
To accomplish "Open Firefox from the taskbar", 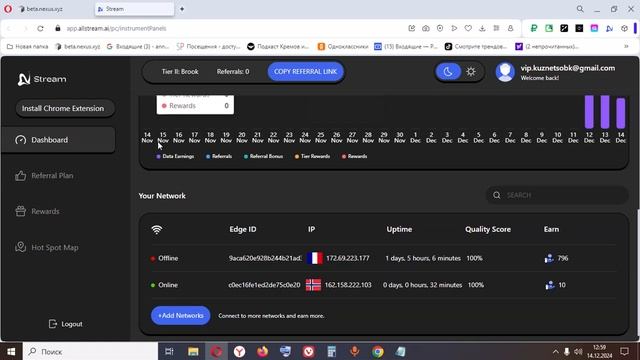I will (262, 351).
